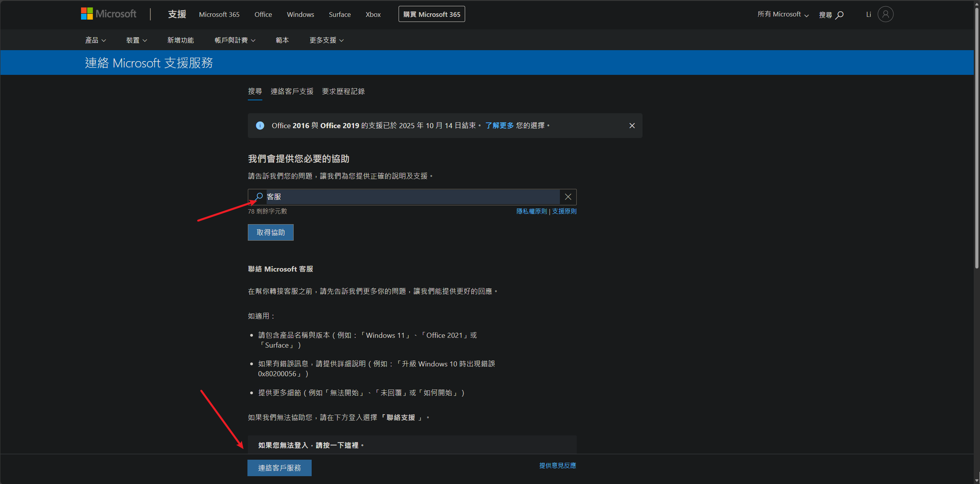Expand the 產品 dropdown menu

coord(96,40)
